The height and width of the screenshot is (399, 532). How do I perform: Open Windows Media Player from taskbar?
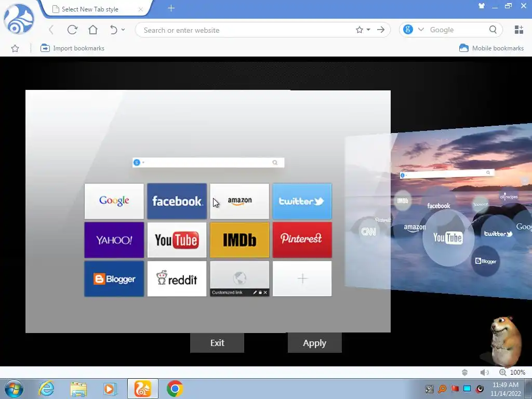[x=110, y=389]
